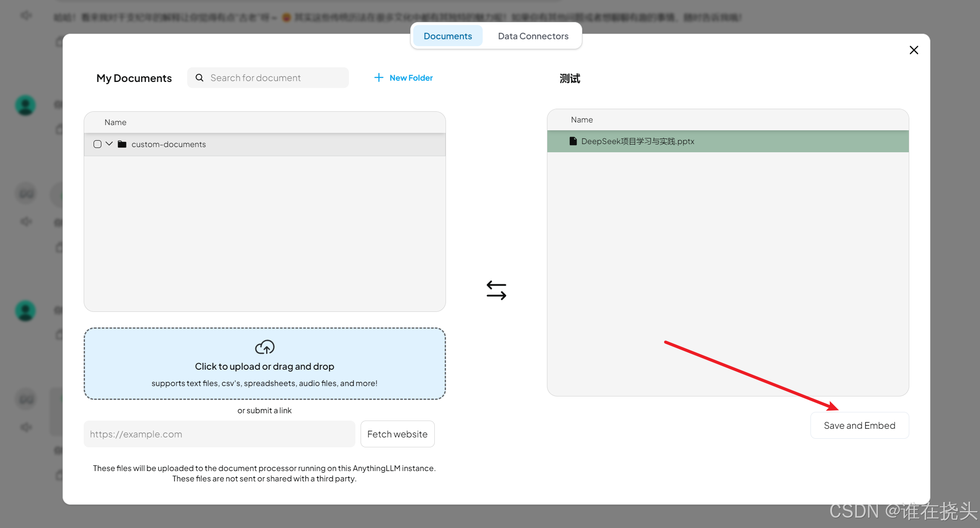Select the Documents tab

point(447,36)
